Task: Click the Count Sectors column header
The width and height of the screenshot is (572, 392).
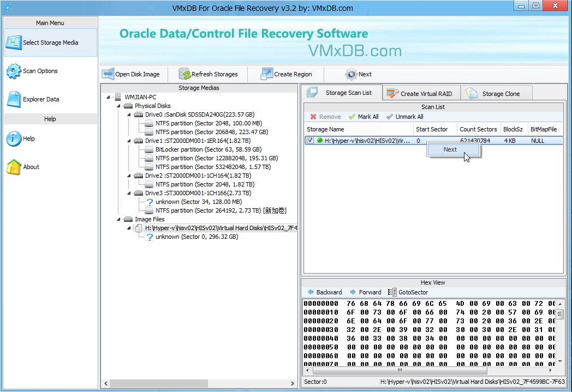Action: (x=479, y=129)
